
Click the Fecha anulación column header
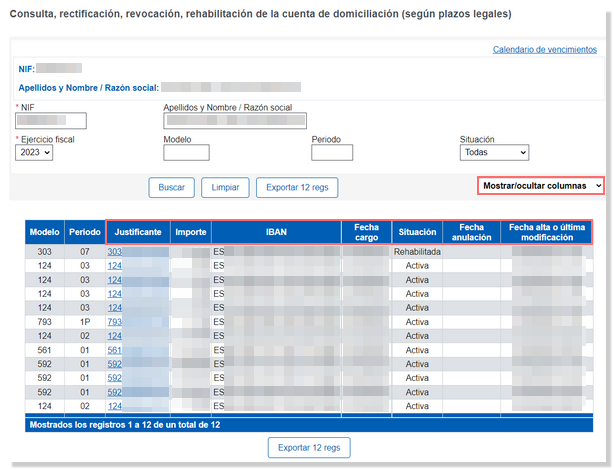coord(471,232)
